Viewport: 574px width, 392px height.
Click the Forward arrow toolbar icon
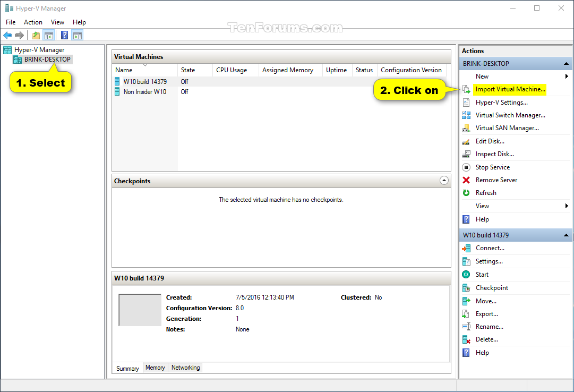20,35
